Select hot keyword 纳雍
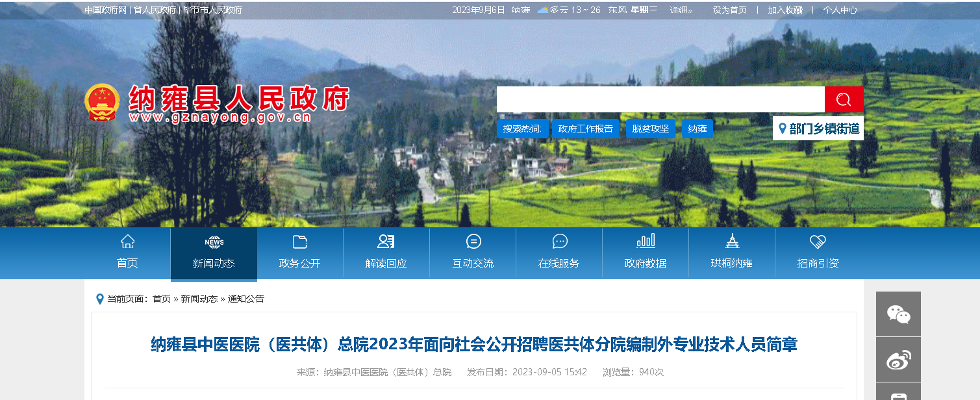 pyautogui.click(x=697, y=129)
